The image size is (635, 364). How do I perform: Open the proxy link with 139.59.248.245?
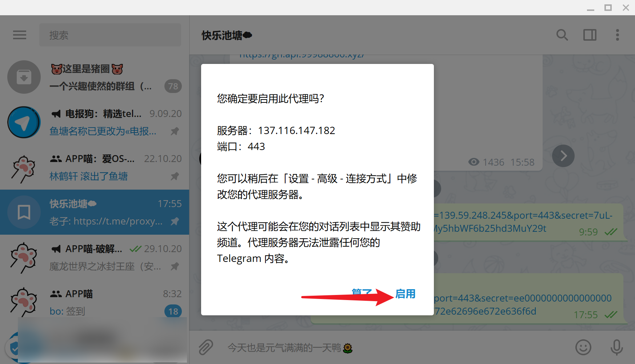tap(523, 222)
